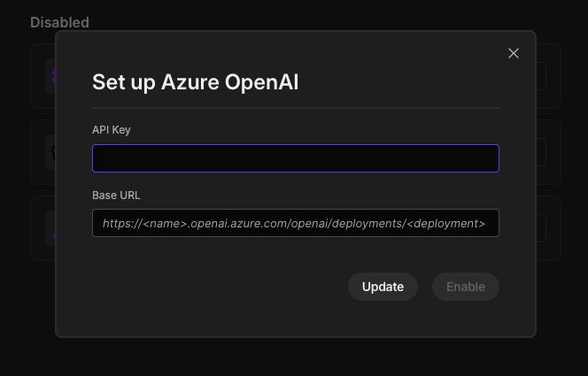The width and height of the screenshot is (588, 376).
Task: Close the Set up Azure OpenAI dialog
Action: (x=514, y=53)
